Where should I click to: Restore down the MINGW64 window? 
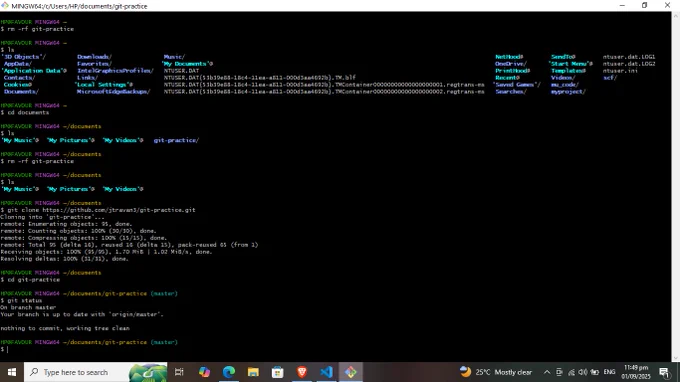[644, 5]
